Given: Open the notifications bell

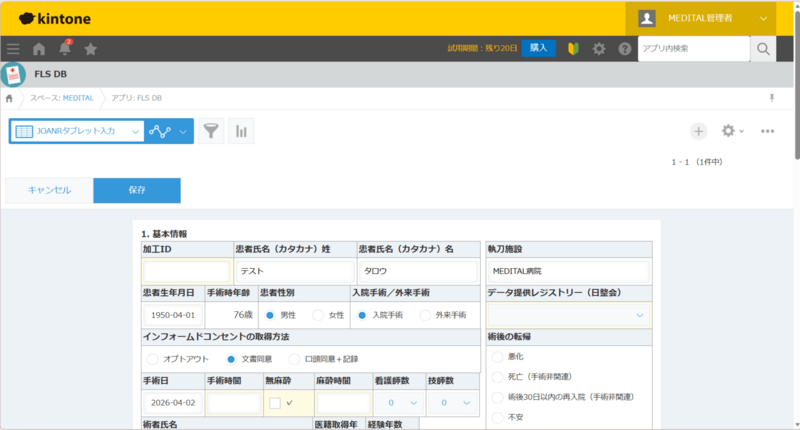Looking at the screenshot, I should click(x=65, y=48).
